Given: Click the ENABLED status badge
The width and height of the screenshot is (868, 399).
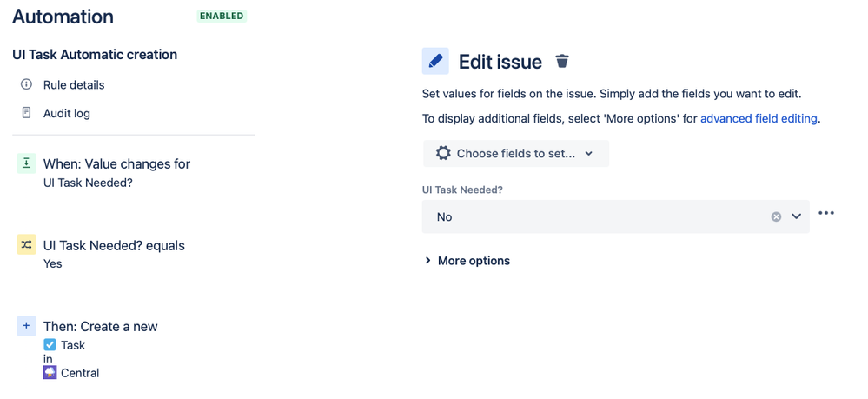Looking at the screenshot, I should pos(222,16).
